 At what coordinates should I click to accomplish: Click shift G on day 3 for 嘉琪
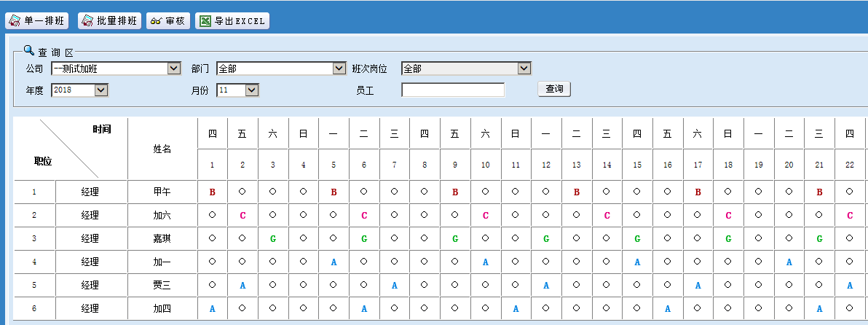273,238
